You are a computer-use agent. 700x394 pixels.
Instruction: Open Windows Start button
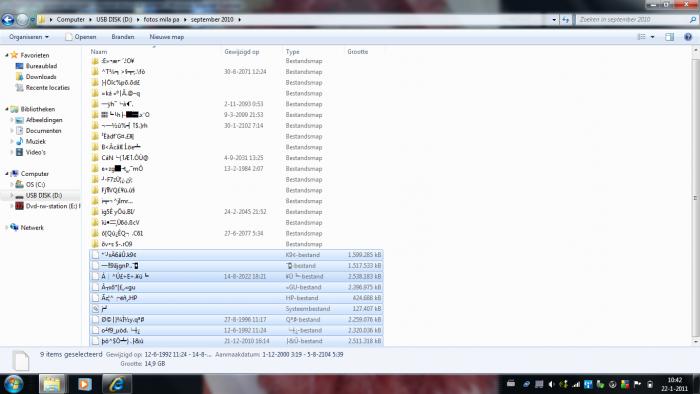(13, 384)
